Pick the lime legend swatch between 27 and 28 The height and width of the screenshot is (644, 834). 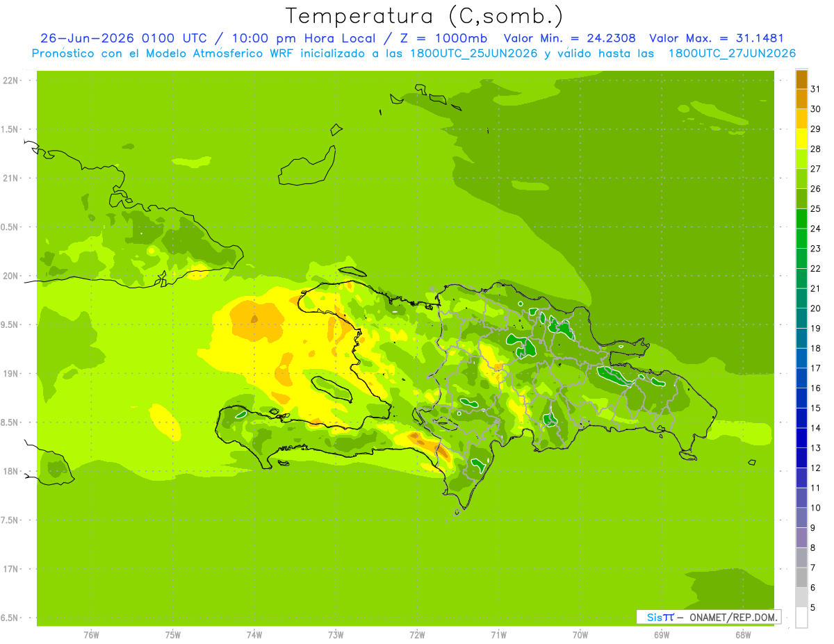pos(801,159)
